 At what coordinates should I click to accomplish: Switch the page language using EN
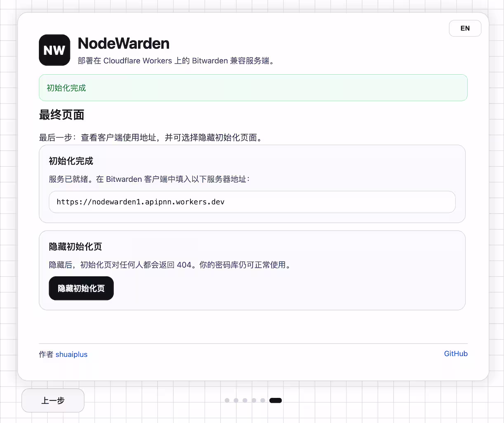pyautogui.click(x=465, y=28)
